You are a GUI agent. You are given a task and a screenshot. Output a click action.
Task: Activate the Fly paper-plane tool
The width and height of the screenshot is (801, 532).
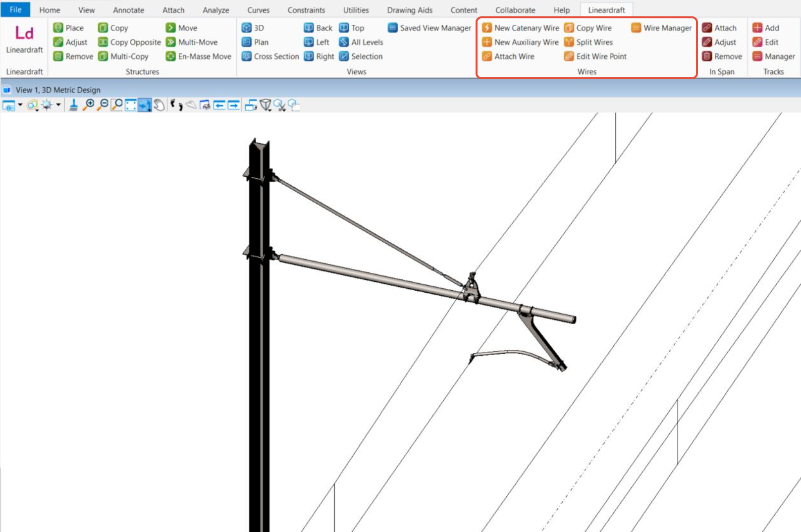point(191,105)
